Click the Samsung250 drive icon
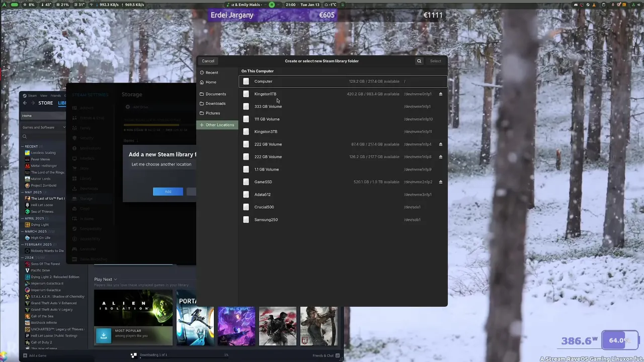This screenshot has width=644, height=362. pyautogui.click(x=246, y=220)
